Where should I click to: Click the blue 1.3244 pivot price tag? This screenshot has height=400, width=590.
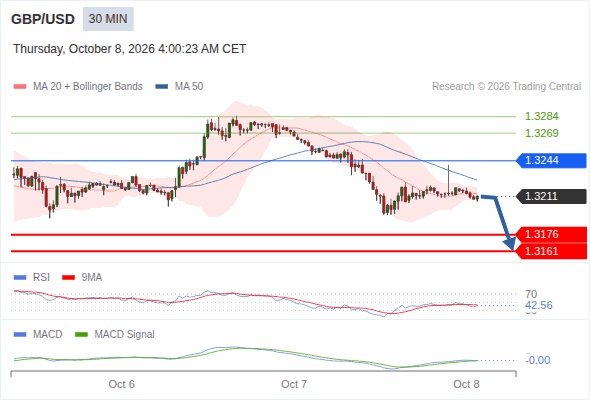(x=551, y=160)
